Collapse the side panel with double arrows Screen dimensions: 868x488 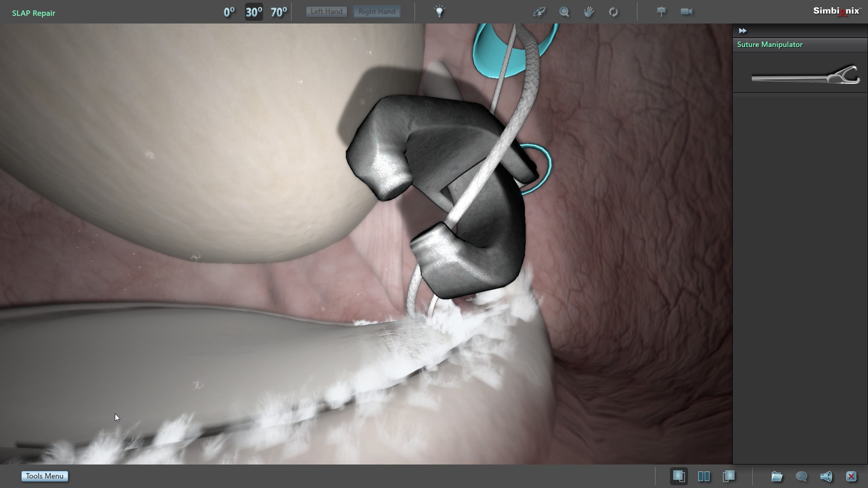pos(742,31)
